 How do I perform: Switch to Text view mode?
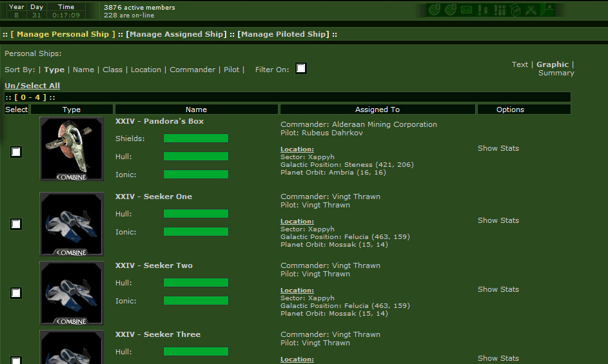click(x=520, y=64)
